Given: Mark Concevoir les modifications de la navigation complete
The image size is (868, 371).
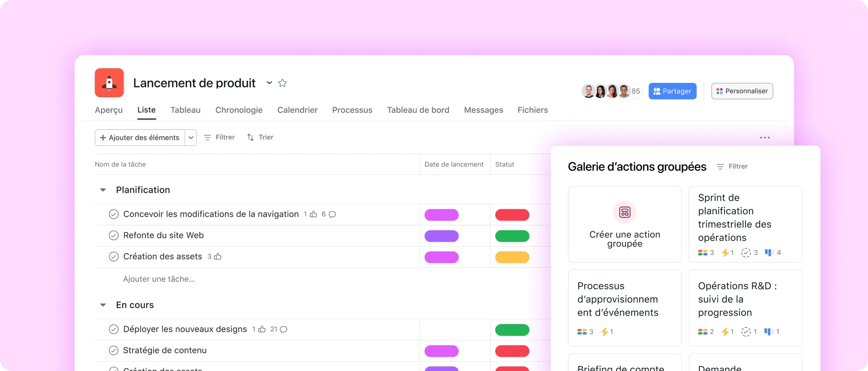Looking at the screenshot, I should point(114,214).
